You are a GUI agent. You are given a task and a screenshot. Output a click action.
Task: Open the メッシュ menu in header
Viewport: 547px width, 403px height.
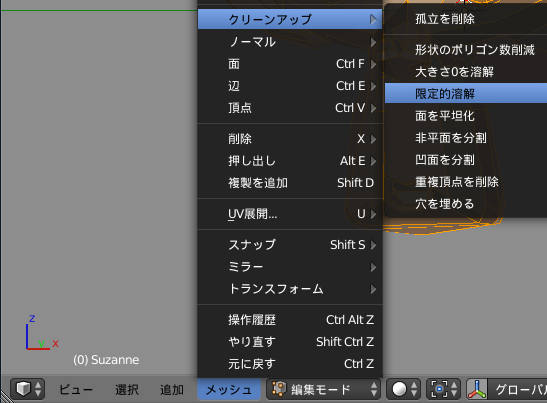tap(228, 389)
